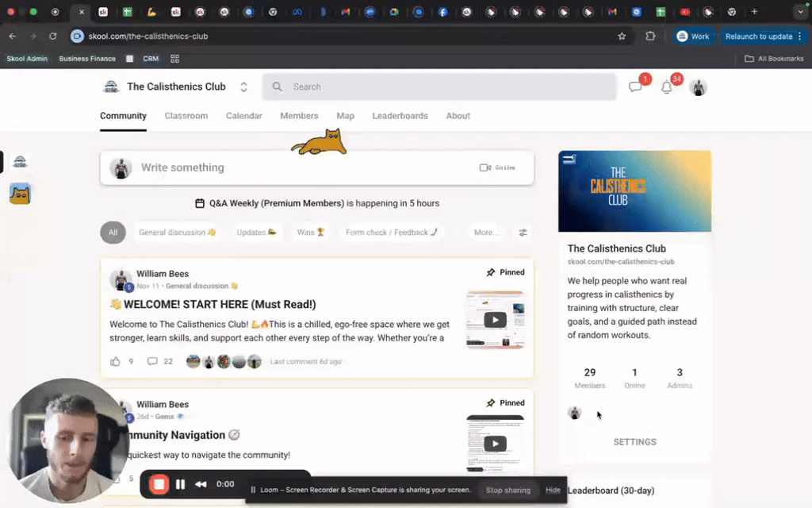Open William Bees profile on welcome post

point(163,274)
